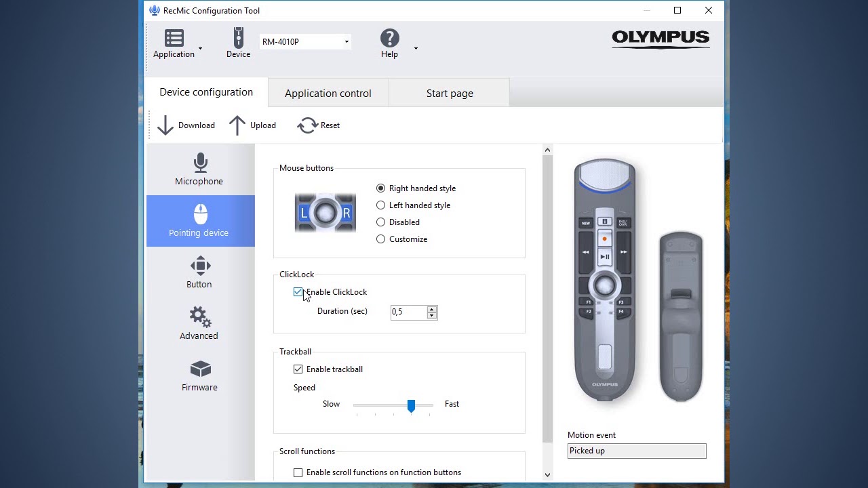
Task: Click the RecMic app icon in title bar
Action: (x=155, y=10)
